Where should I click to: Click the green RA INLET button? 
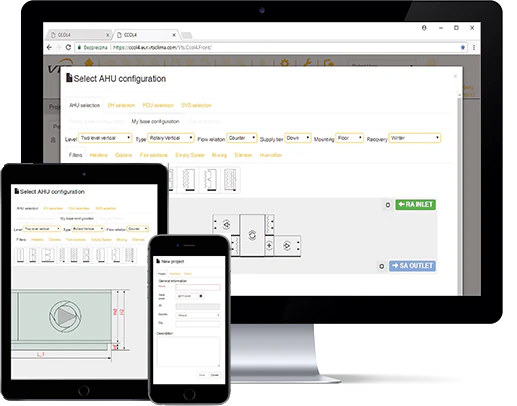tap(415, 205)
